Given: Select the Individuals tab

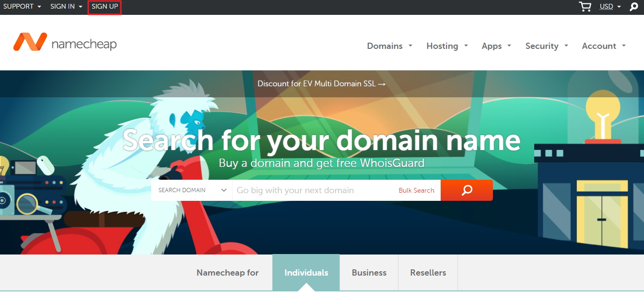Looking at the screenshot, I should [306, 272].
